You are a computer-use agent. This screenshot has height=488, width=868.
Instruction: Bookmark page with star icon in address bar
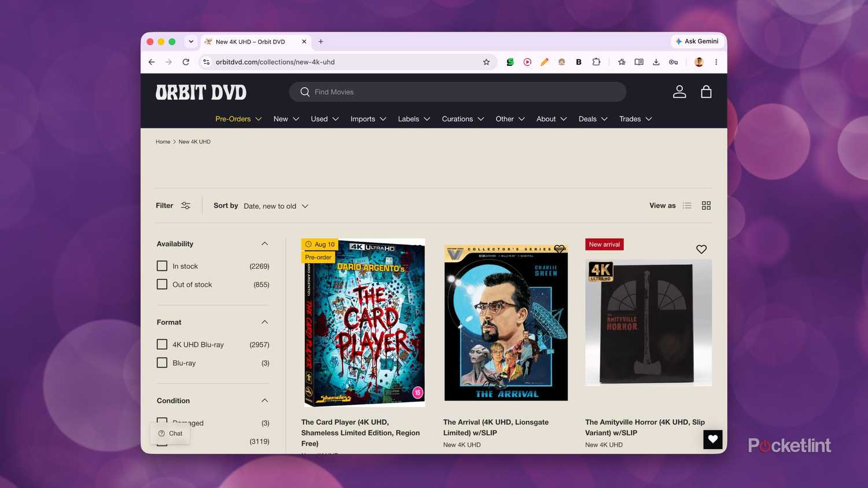[x=486, y=62]
